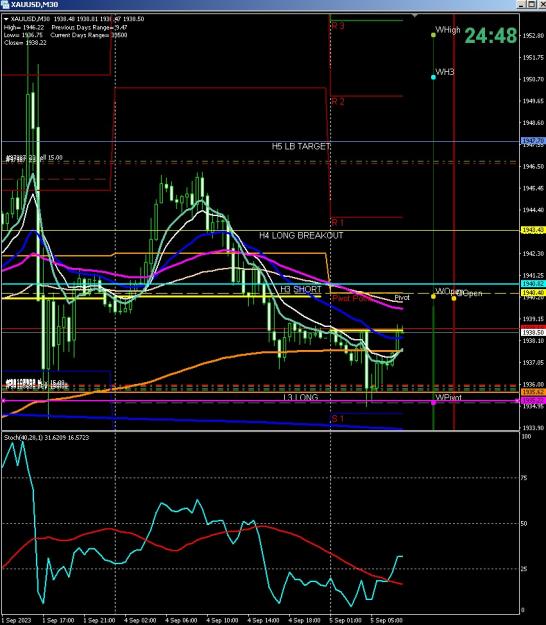Click the yellow WOpen marker dot
546x625 pixels.
pos(433,296)
